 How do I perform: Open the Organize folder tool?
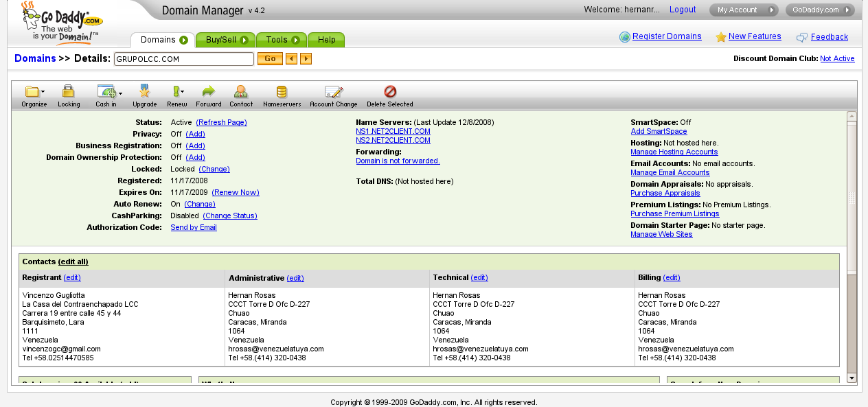pyautogui.click(x=32, y=91)
